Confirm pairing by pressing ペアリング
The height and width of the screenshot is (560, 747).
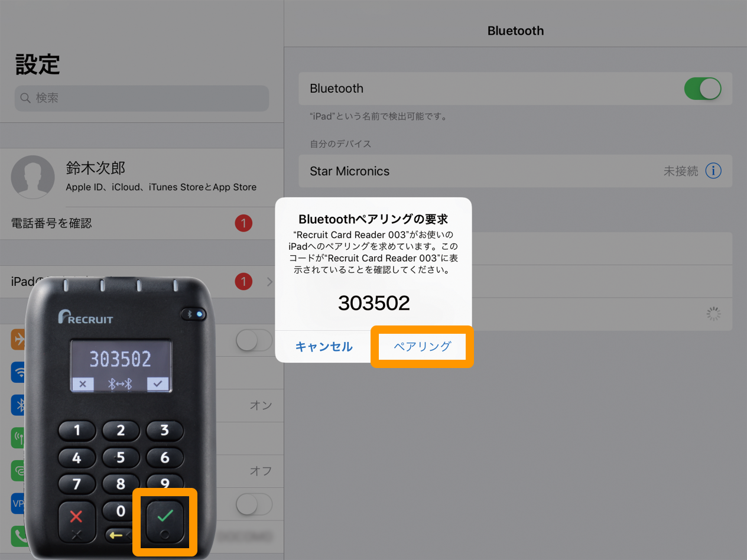pos(421,347)
